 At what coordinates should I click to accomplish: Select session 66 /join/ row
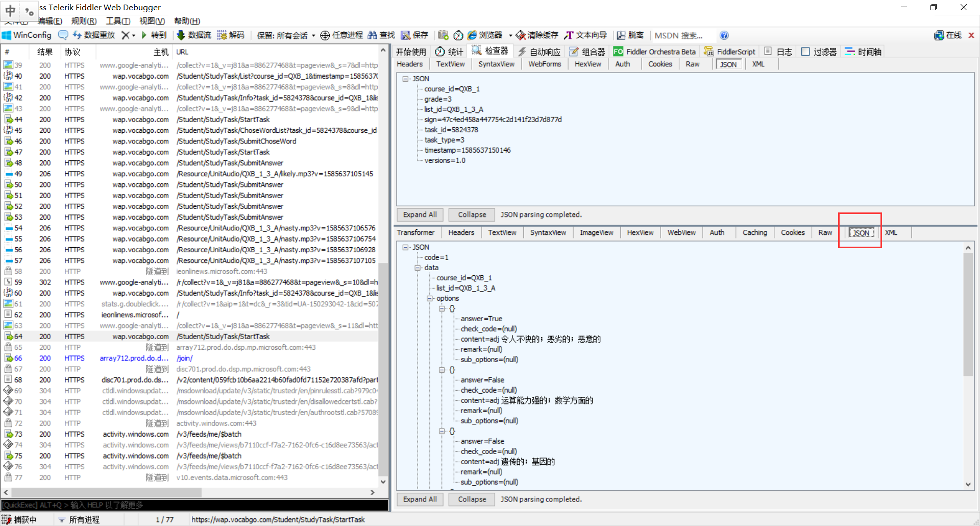[x=190, y=358]
